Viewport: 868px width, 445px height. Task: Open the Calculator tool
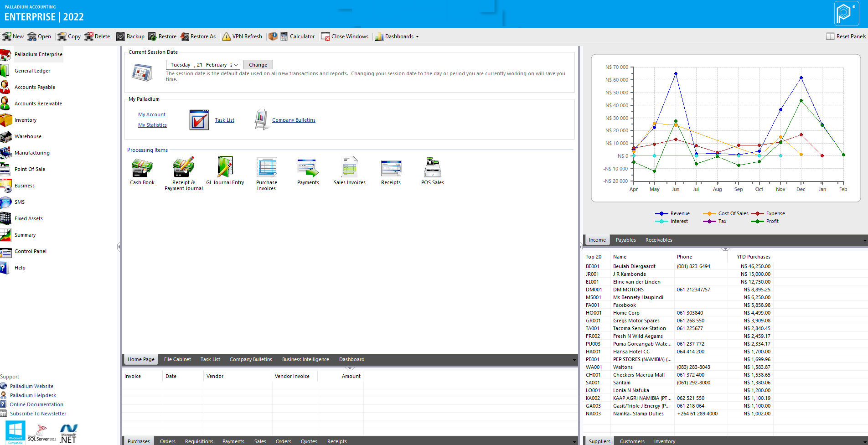pos(297,36)
